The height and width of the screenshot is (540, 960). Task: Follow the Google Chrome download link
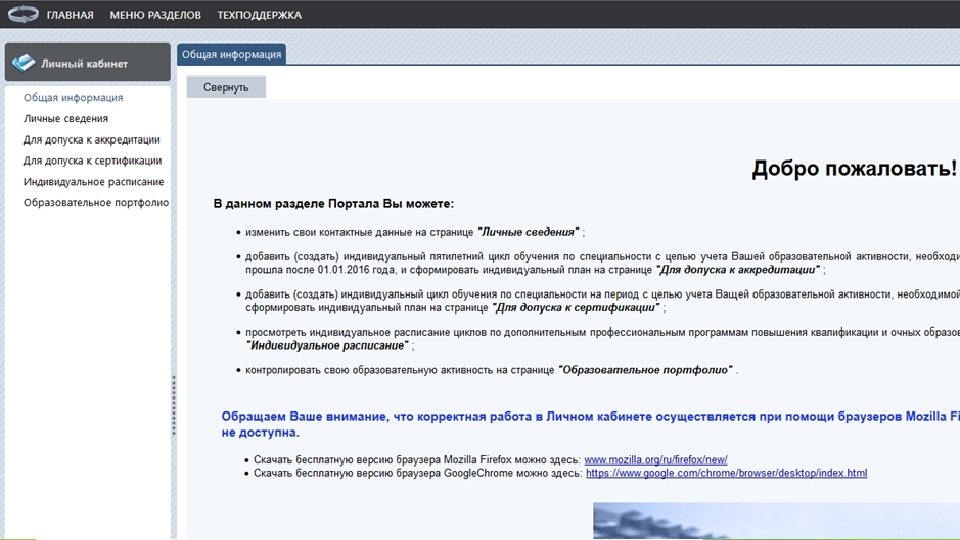coord(726,473)
